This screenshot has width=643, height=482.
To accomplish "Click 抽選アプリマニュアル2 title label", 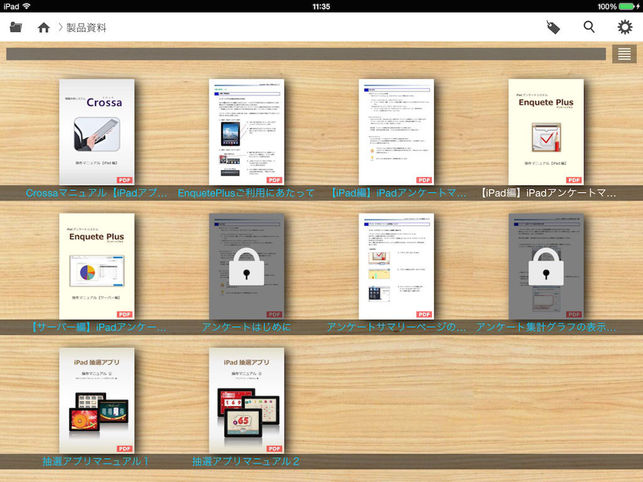I will [x=246, y=461].
